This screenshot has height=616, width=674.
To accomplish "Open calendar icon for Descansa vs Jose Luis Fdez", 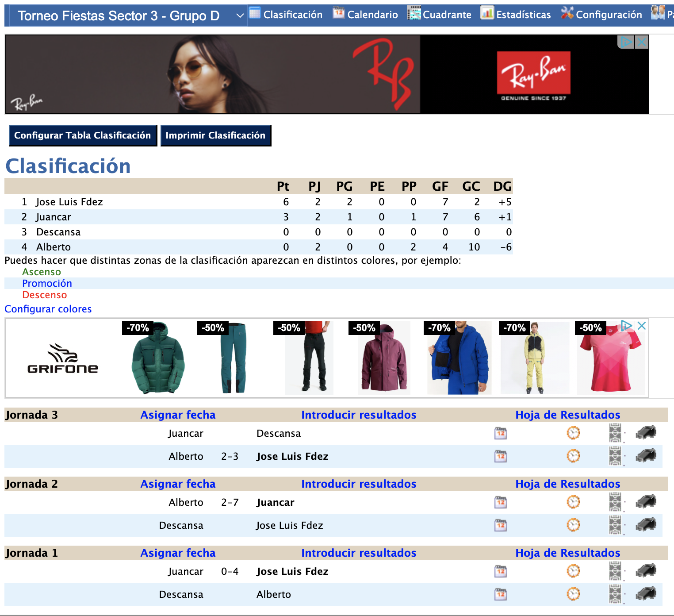I will point(501,525).
